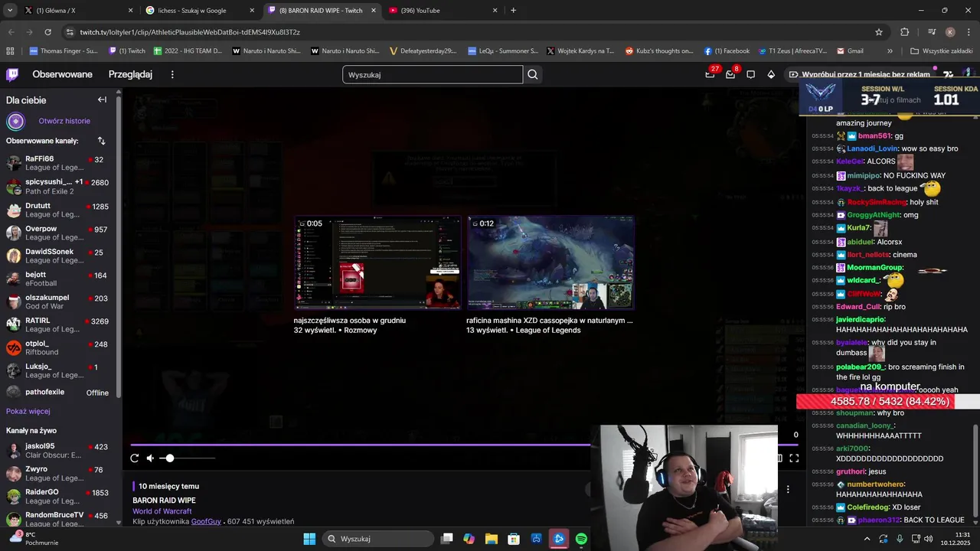Click the Twitch search magnifier button
980x551 pixels.
533,74
